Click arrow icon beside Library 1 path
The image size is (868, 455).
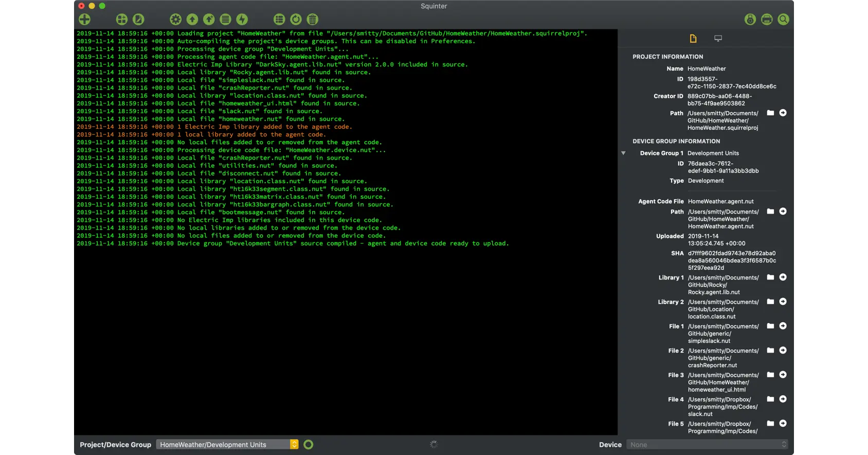[x=783, y=277]
